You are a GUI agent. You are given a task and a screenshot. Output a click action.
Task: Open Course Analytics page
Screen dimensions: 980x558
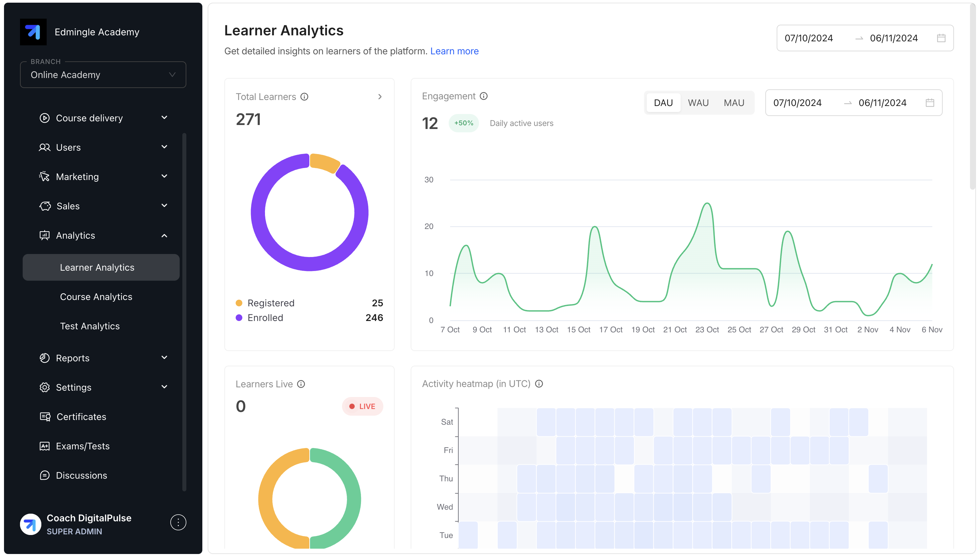pos(96,297)
